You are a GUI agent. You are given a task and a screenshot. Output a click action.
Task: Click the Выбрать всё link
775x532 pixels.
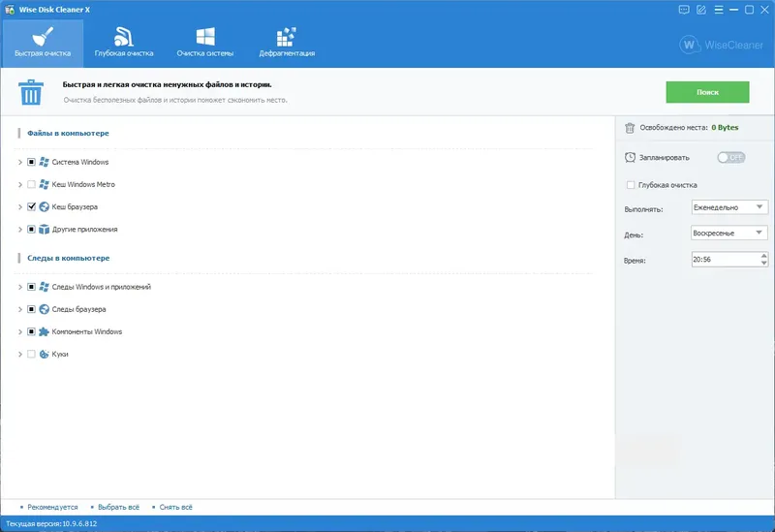118,507
